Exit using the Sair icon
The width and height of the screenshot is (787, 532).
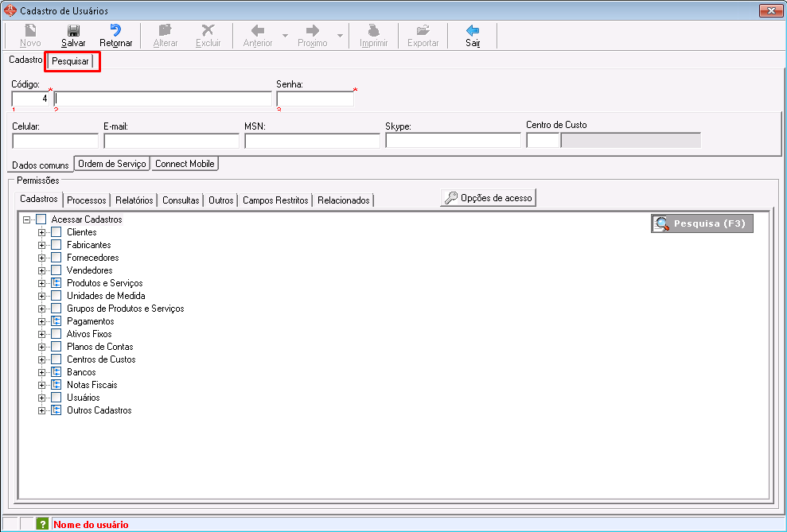coord(473,30)
